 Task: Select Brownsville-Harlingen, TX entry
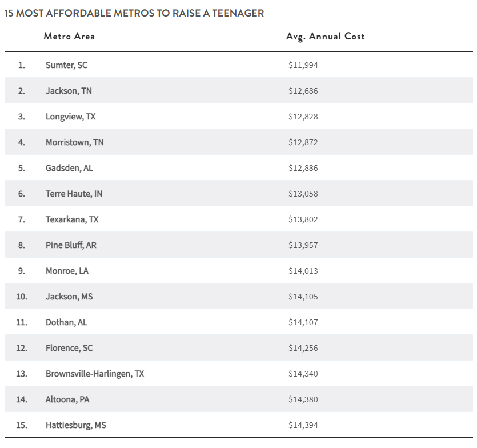(95, 374)
